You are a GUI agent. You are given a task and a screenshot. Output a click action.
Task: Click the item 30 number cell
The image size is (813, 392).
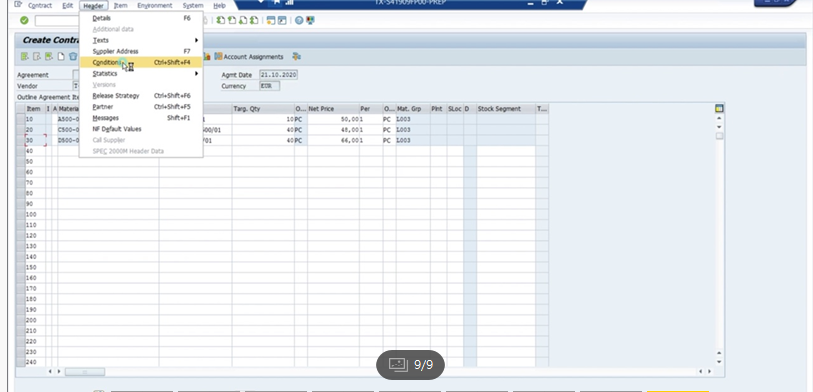(35, 141)
